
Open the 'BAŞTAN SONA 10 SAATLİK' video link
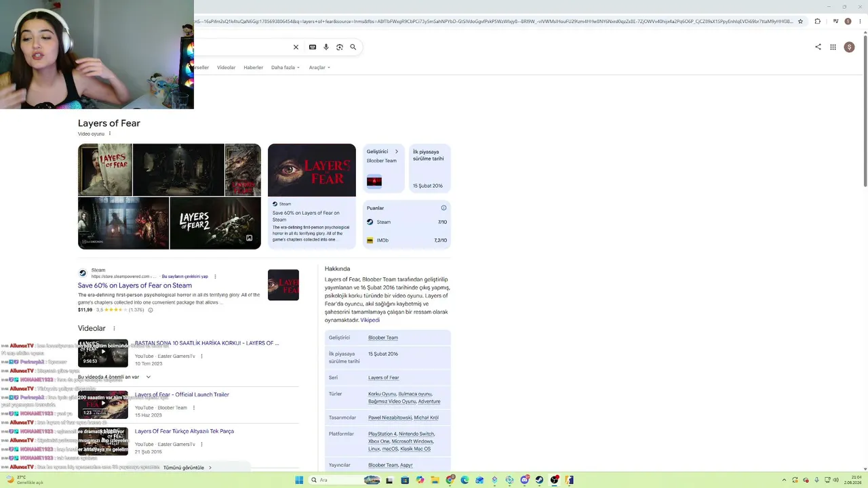207,343
